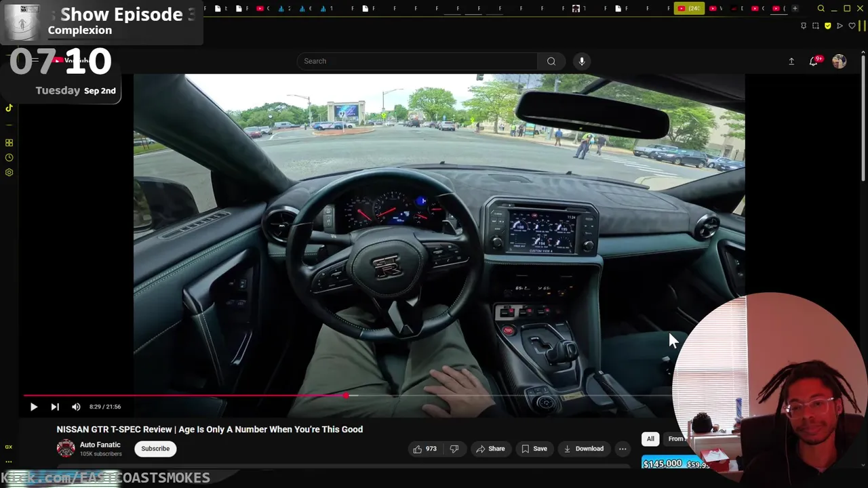Search open tabs magnifier icon
The image size is (868, 488).
click(821, 8)
